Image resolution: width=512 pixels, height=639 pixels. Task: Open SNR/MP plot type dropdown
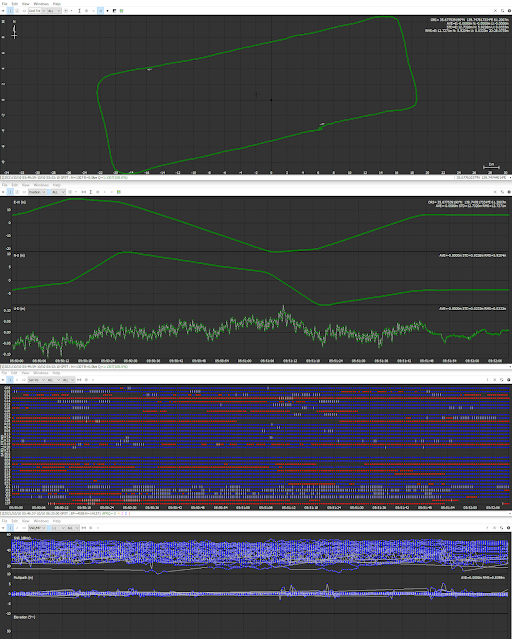click(x=37, y=528)
